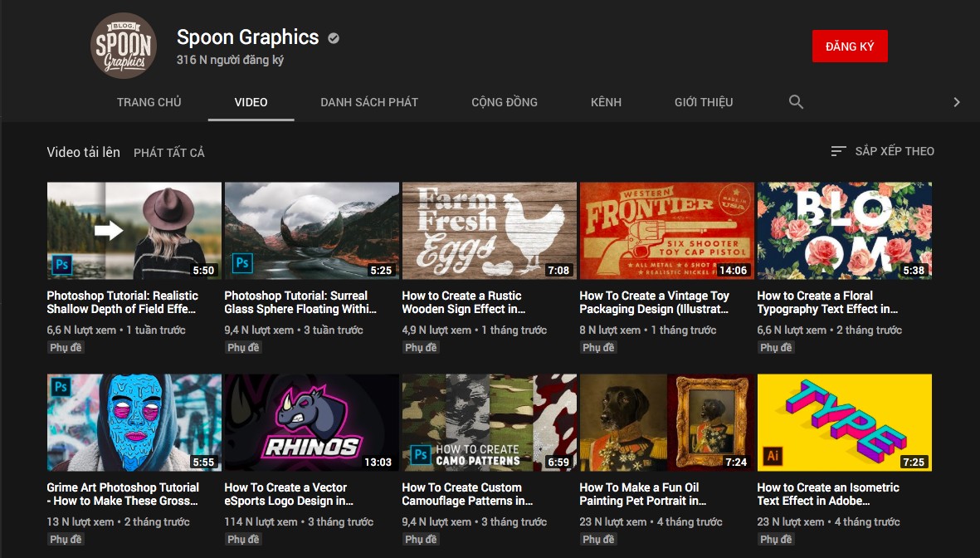The image size is (980, 558).
Task: Select the VIDEO tab
Action: [251, 102]
